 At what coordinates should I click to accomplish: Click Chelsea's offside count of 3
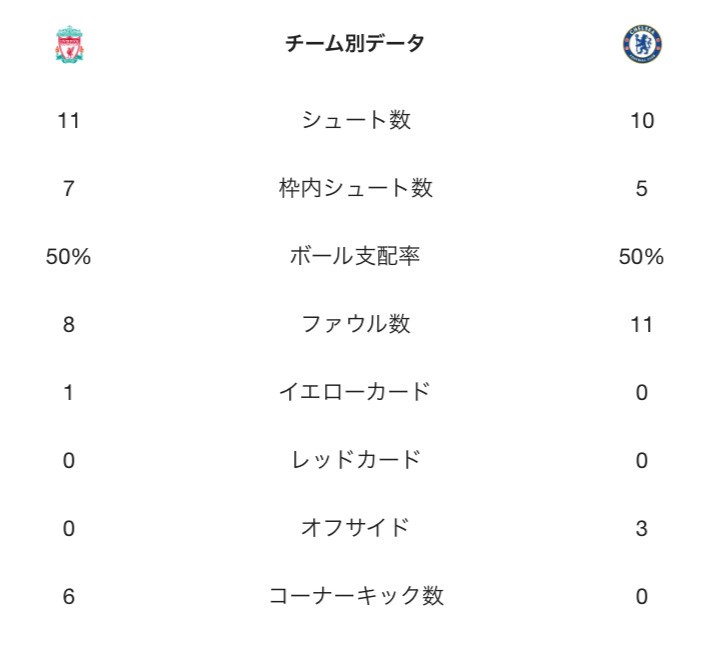coord(642,529)
